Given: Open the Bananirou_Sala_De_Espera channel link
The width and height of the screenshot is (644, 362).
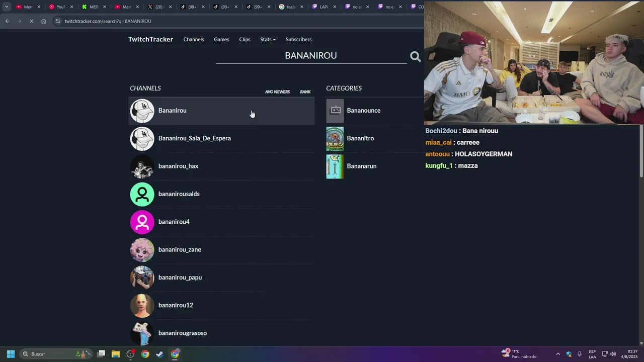Looking at the screenshot, I should 194,138.
